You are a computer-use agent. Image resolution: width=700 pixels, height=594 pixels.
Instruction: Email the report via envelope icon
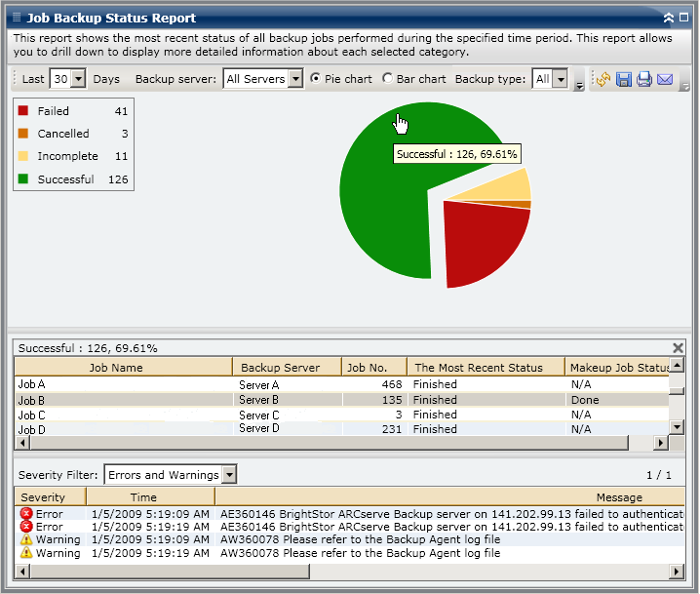665,79
